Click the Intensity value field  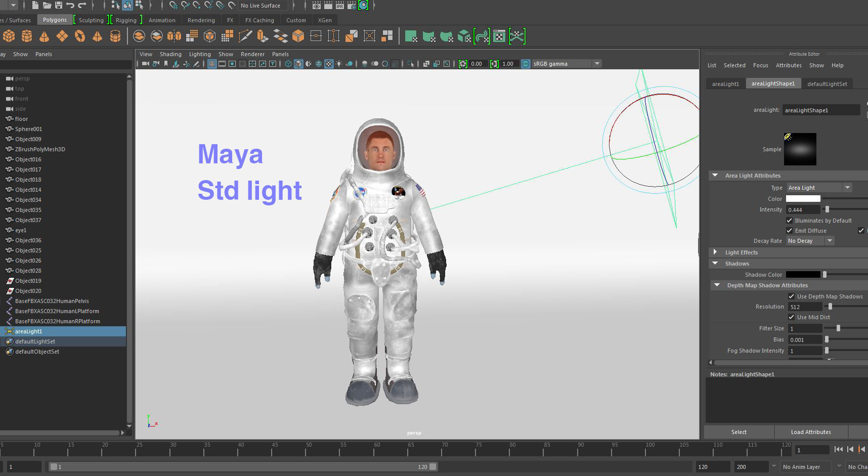(x=803, y=209)
